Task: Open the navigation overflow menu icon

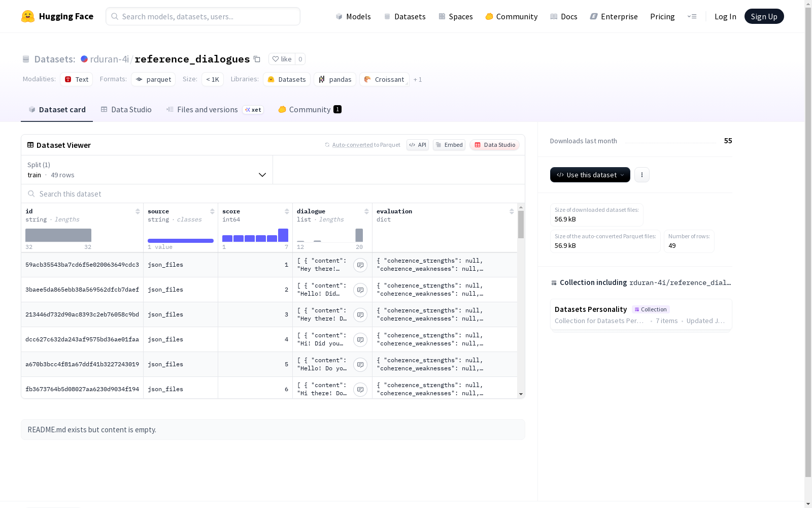Action: click(692, 16)
